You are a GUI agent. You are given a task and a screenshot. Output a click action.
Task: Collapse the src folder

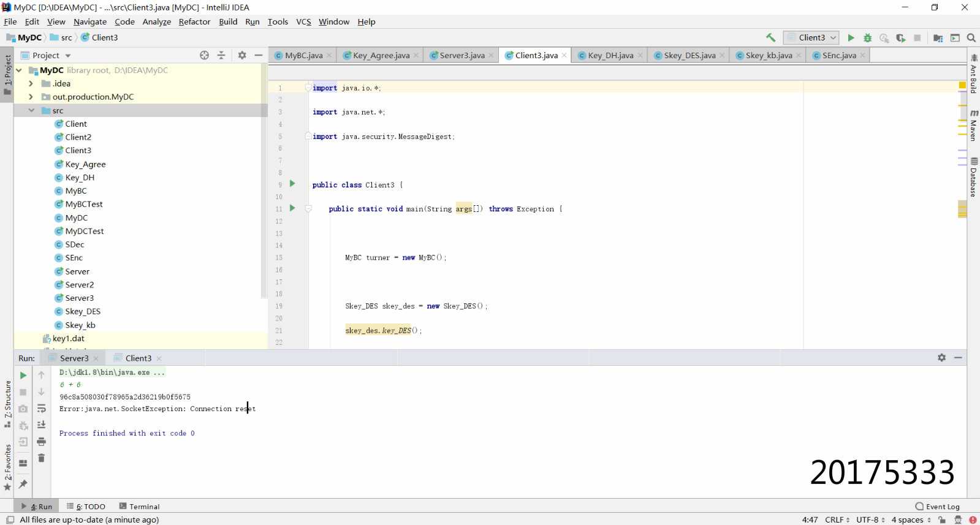click(31, 110)
